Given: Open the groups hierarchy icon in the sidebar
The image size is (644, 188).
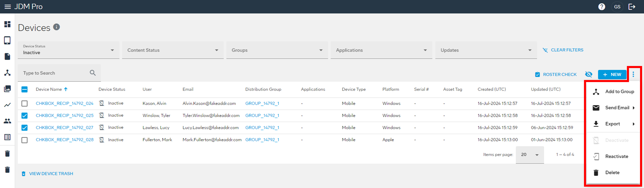Looking at the screenshot, I should click(x=7, y=73).
